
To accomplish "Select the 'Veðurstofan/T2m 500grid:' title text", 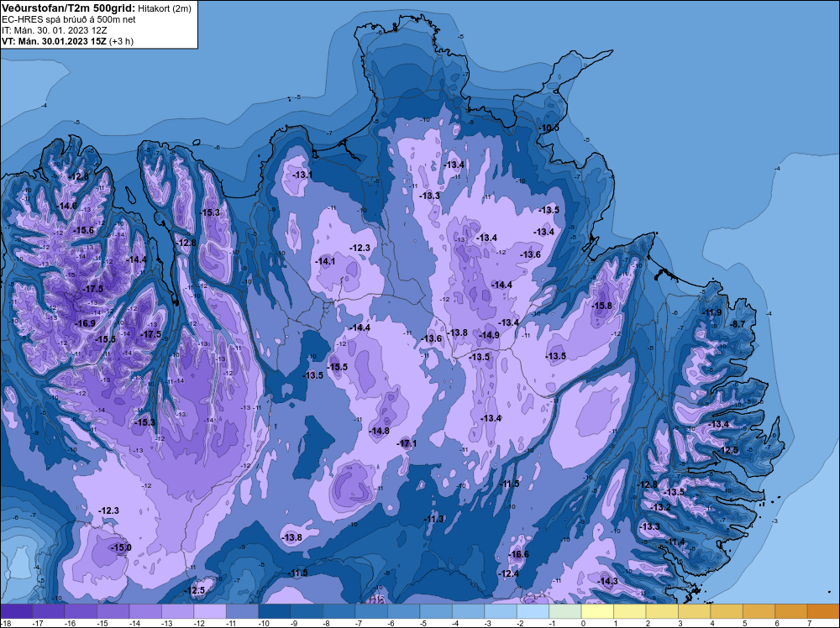I will point(68,8).
